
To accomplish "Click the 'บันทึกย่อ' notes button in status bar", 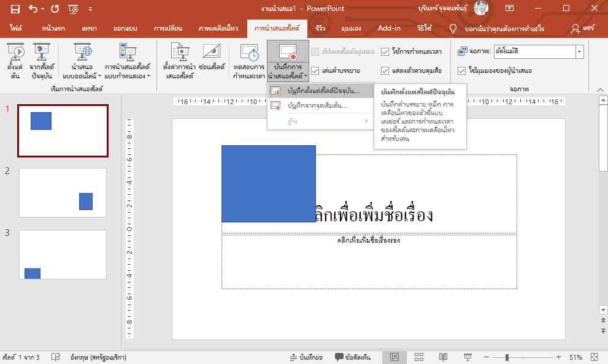I will (307, 357).
